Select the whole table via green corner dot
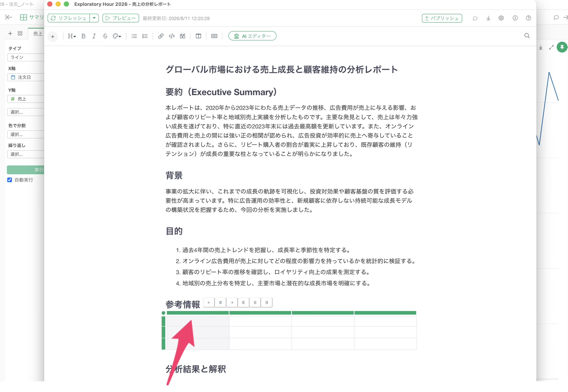568x392 pixels. [163, 313]
